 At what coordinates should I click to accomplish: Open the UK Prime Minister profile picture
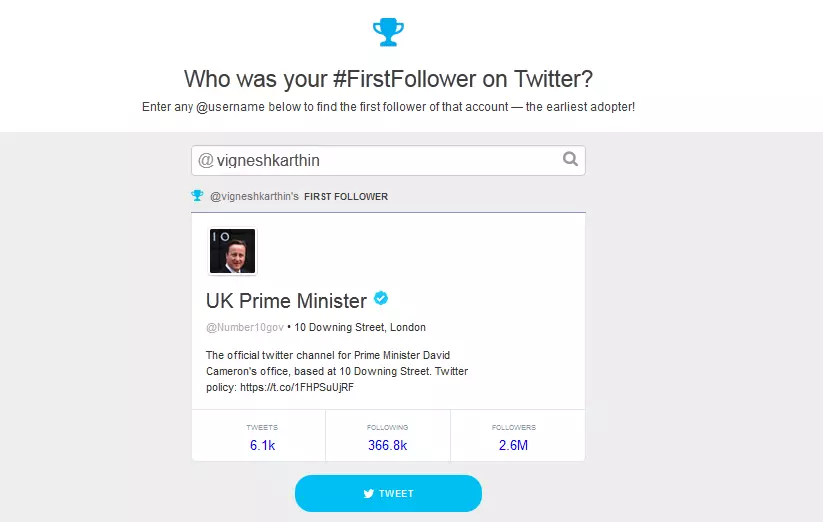[x=233, y=251]
